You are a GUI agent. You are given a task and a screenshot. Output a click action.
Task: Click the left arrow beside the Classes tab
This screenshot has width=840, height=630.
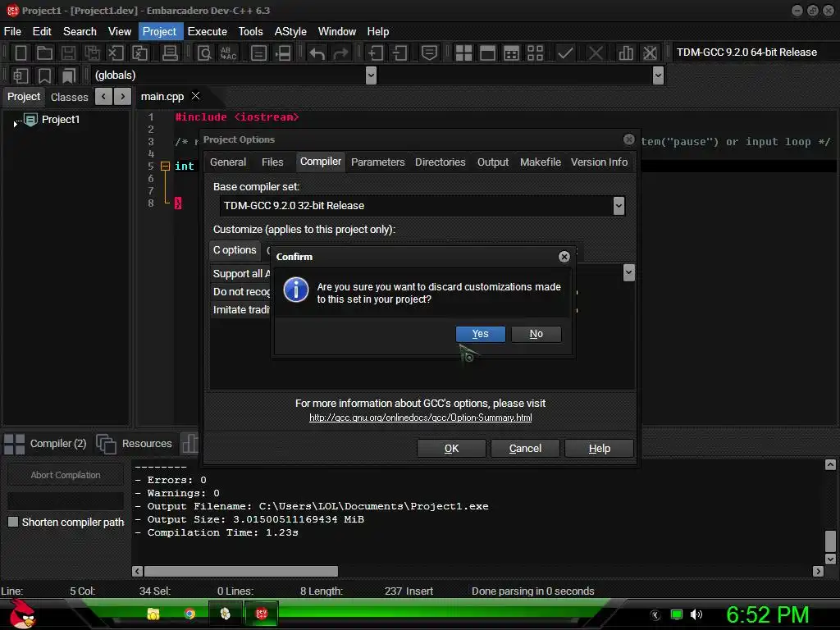[x=103, y=97]
